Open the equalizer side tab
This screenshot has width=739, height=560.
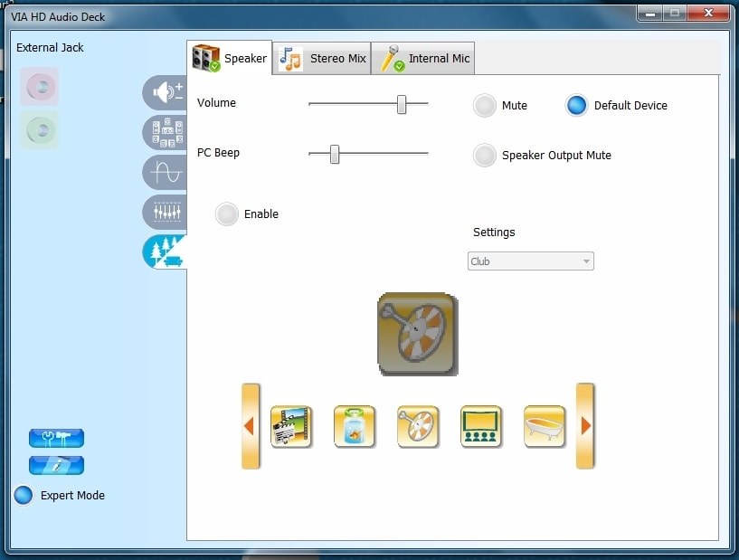166,212
